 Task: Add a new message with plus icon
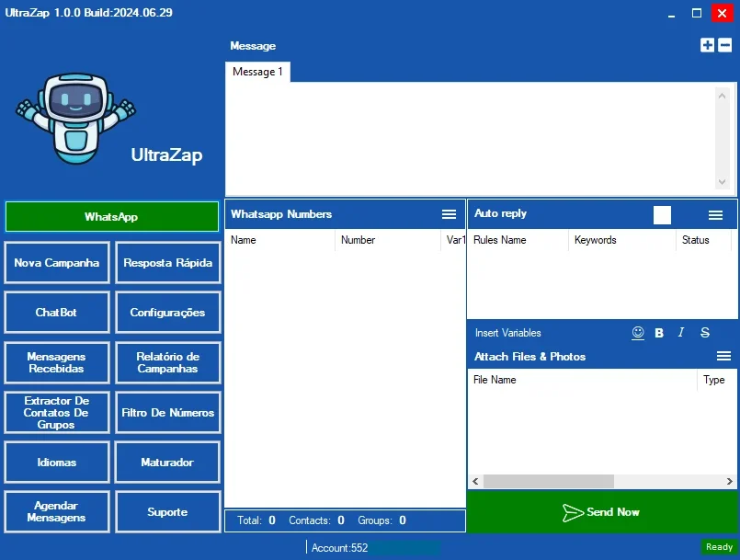(707, 45)
